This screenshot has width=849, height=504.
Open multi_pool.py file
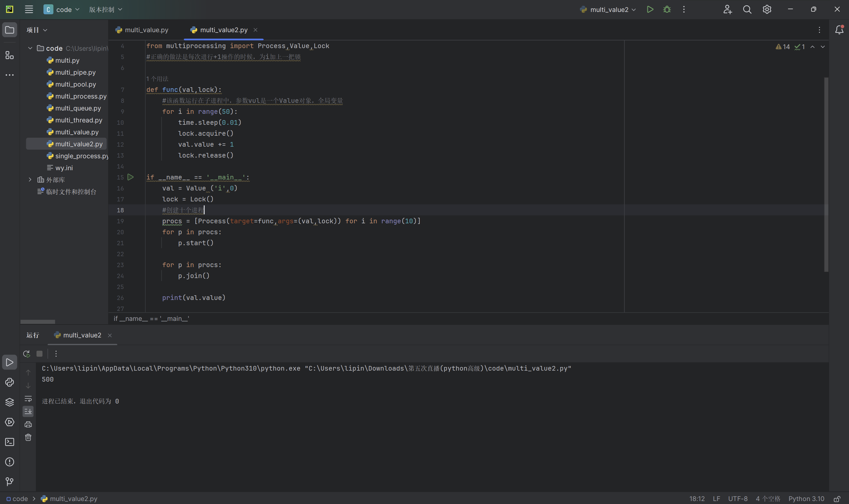click(x=71, y=84)
